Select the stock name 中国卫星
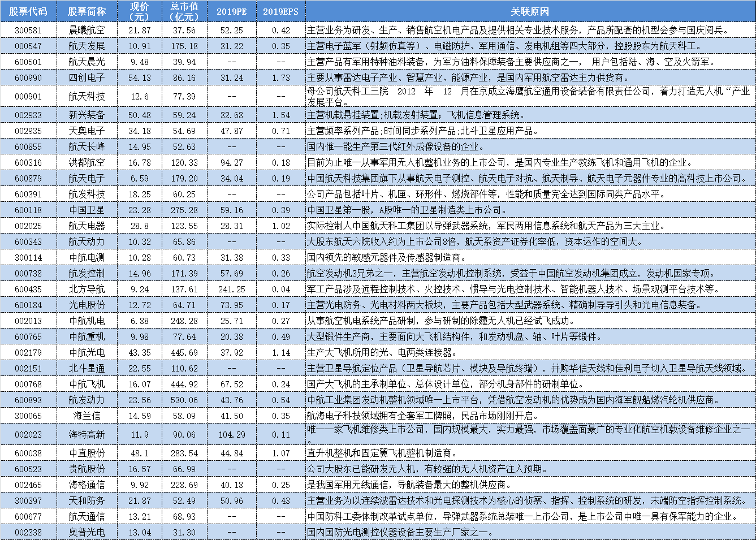 tap(87, 210)
